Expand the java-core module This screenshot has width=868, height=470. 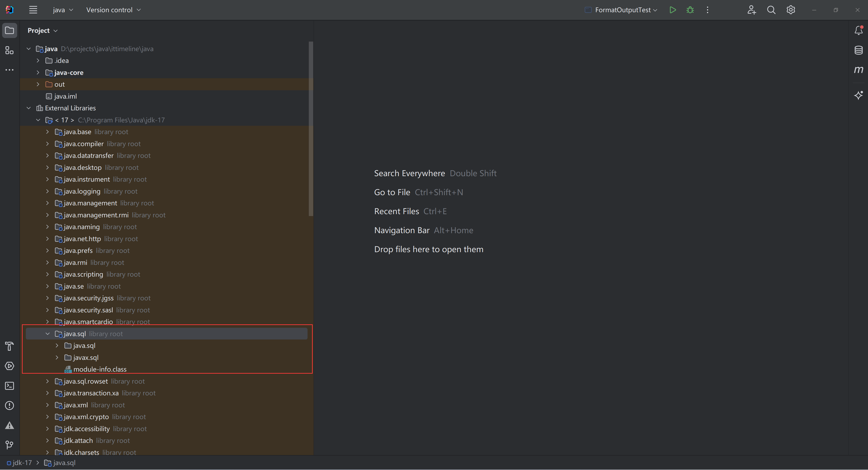pos(38,72)
